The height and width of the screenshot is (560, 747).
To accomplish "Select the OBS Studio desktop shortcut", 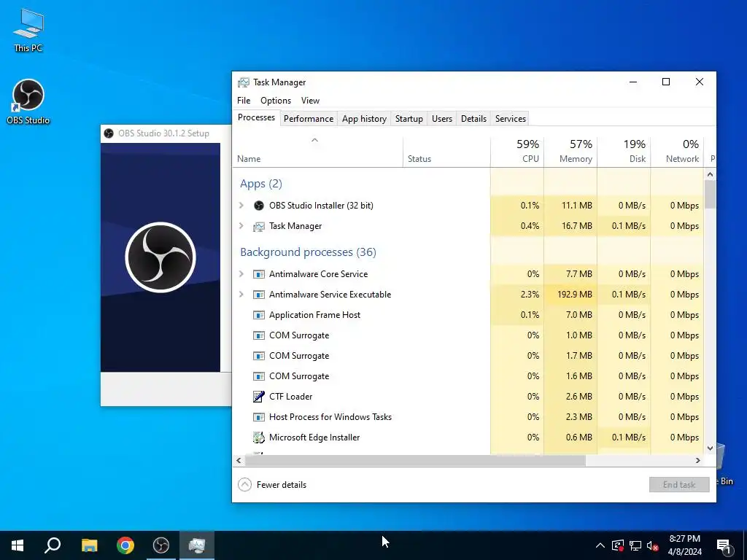I will coord(28,101).
